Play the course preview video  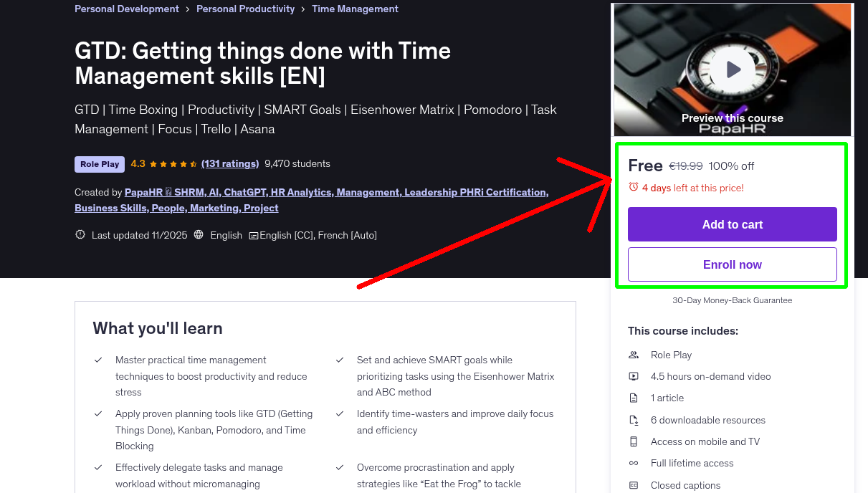pos(732,69)
